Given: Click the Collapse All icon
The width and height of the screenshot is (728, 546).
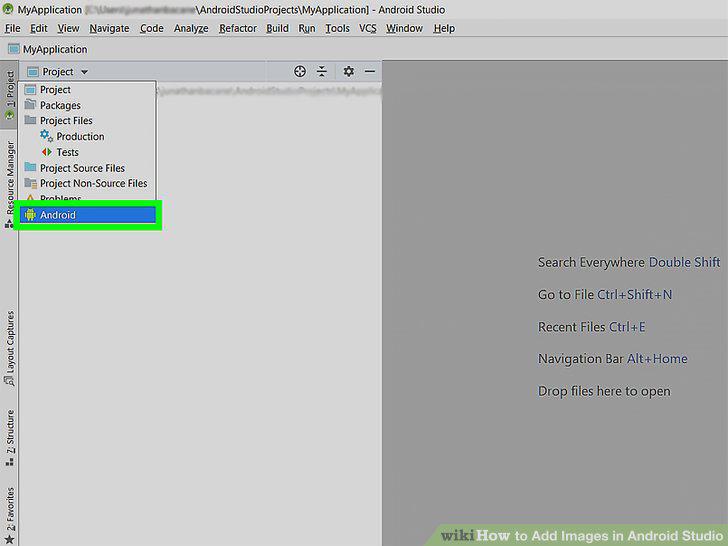Looking at the screenshot, I should [321, 72].
